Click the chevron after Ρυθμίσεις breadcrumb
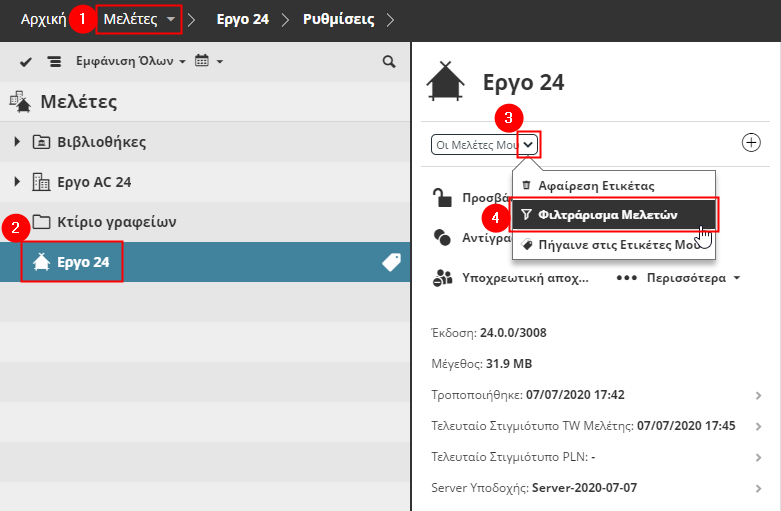 tap(390, 20)
